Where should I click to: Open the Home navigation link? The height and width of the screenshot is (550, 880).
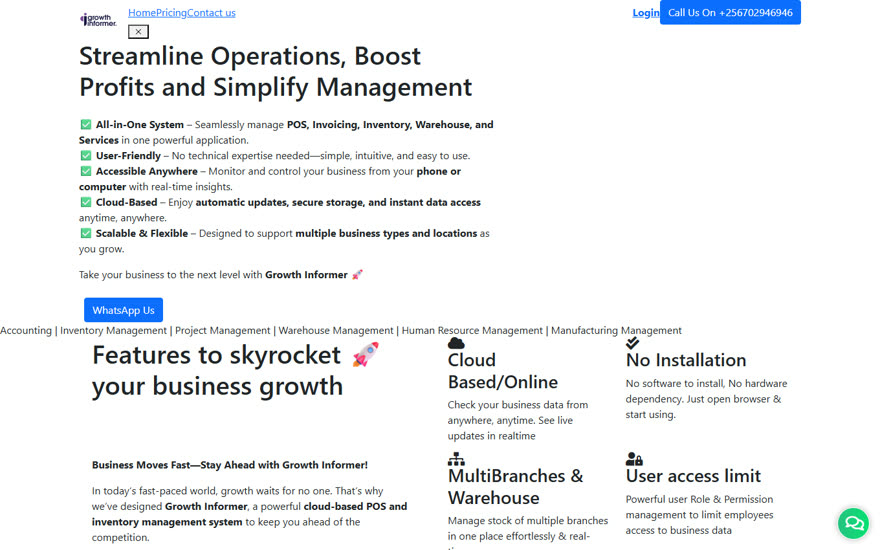pyautogui.click(x=141, y=12)
